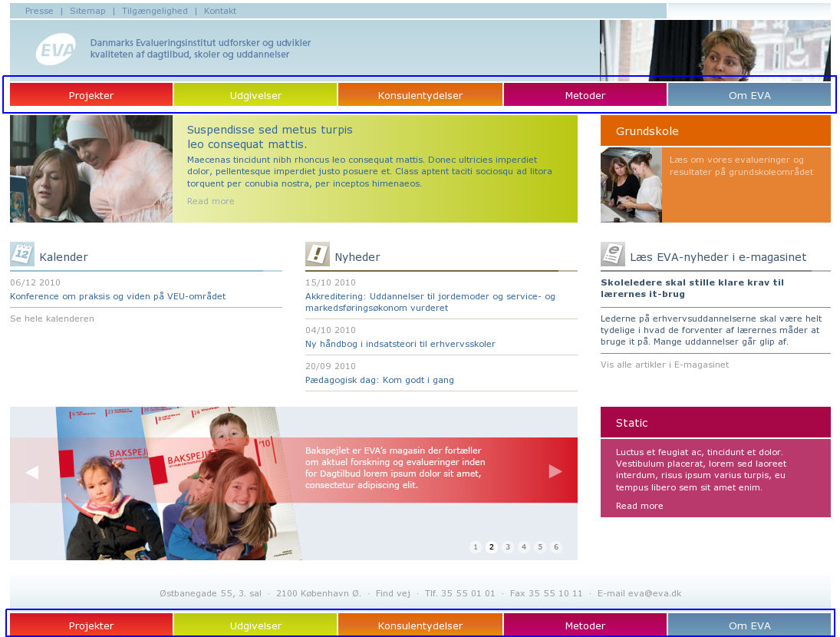840x637 pixels.
Task: Click the Kalender section heading
Action: click(63, 256)
